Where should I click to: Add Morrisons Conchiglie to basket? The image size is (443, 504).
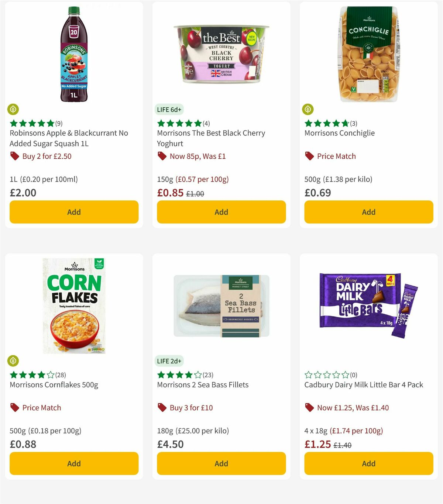[x=368, y=212]
